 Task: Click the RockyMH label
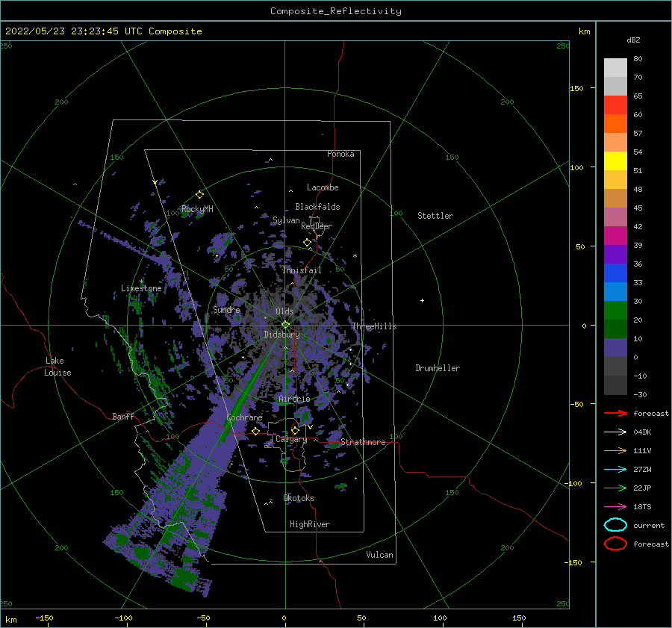coord(197,209)
